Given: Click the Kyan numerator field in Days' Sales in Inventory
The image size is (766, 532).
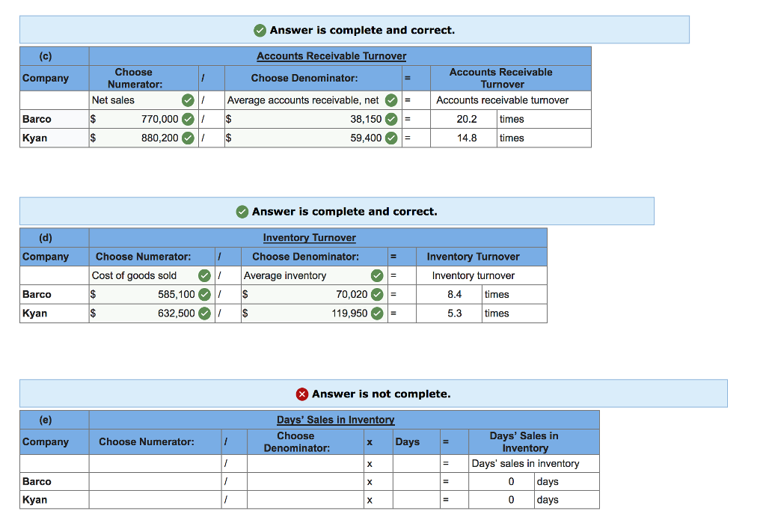Looking at the screenshot, I should (x=156, y=500).
